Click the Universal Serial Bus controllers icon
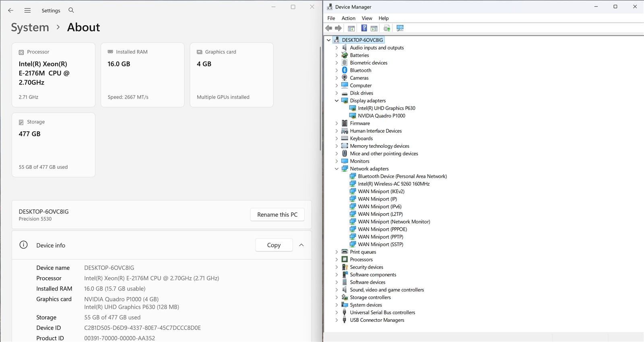This screenshot has width=644, height=342. pyautogui.click(x=345, y=312)
